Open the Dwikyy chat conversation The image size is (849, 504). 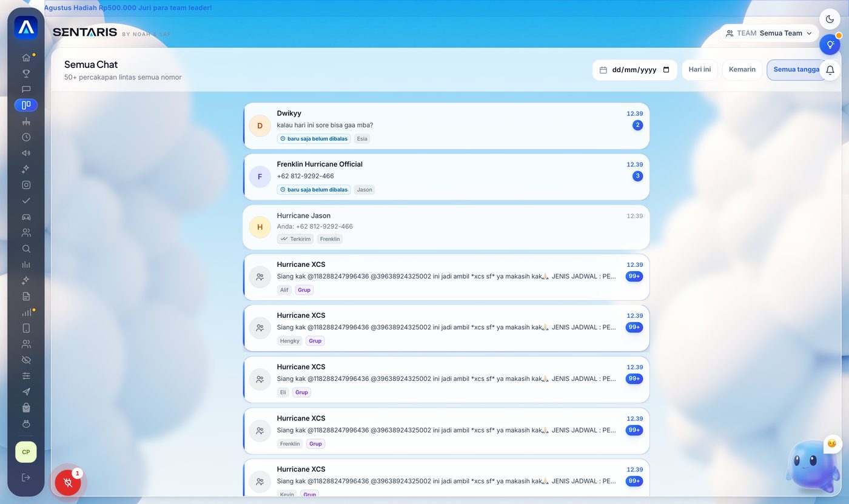point(446,126)
